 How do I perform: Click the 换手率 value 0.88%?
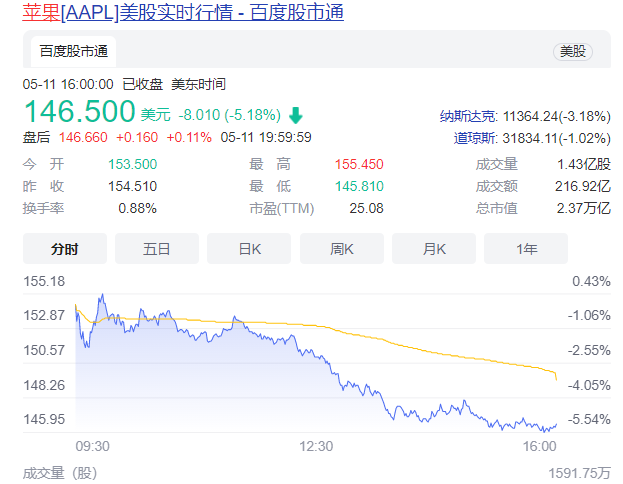tap(137, 208)
